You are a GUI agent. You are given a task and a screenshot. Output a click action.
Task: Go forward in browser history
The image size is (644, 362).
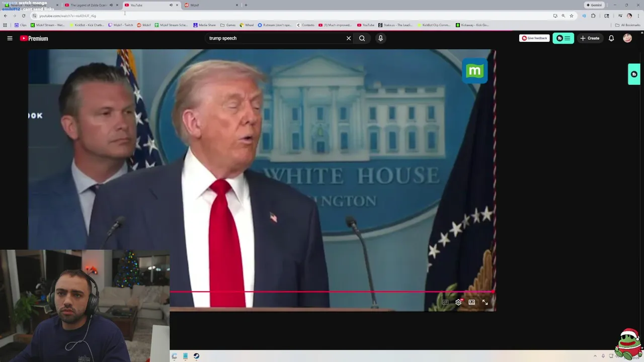(x=14, y=16)
